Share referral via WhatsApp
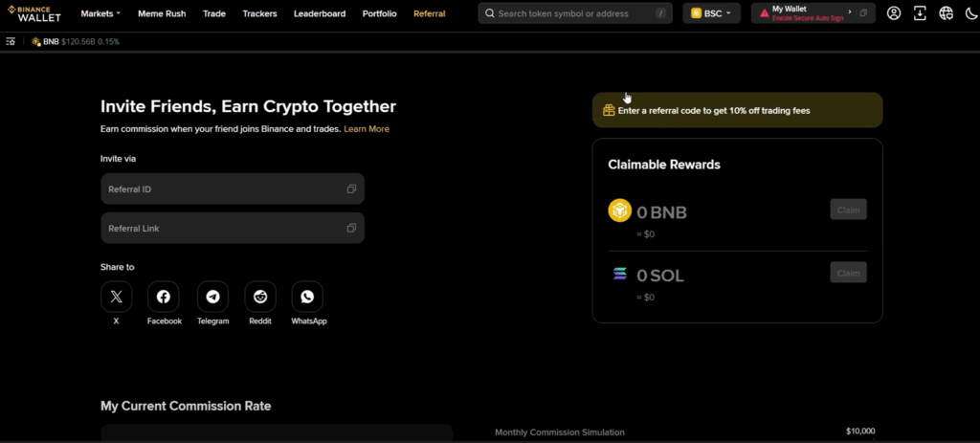This screenshot has height=443, width=980. coord(307,297)
